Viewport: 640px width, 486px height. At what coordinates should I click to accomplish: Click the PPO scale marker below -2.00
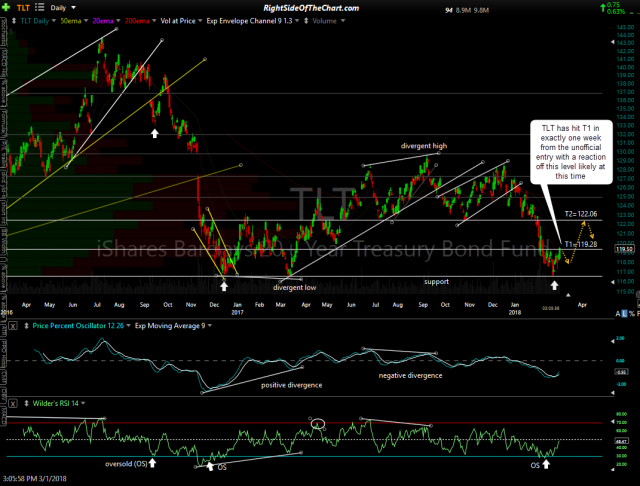[x=612, y=393]
